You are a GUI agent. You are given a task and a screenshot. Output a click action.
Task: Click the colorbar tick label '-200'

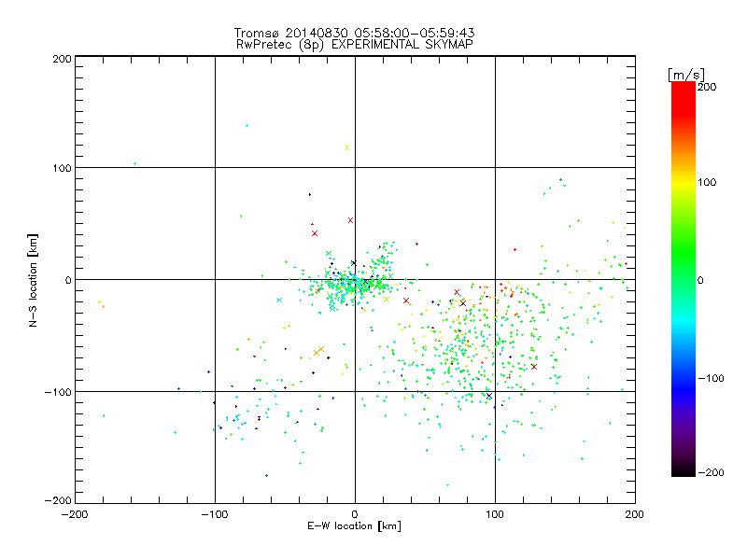point(711,472)
